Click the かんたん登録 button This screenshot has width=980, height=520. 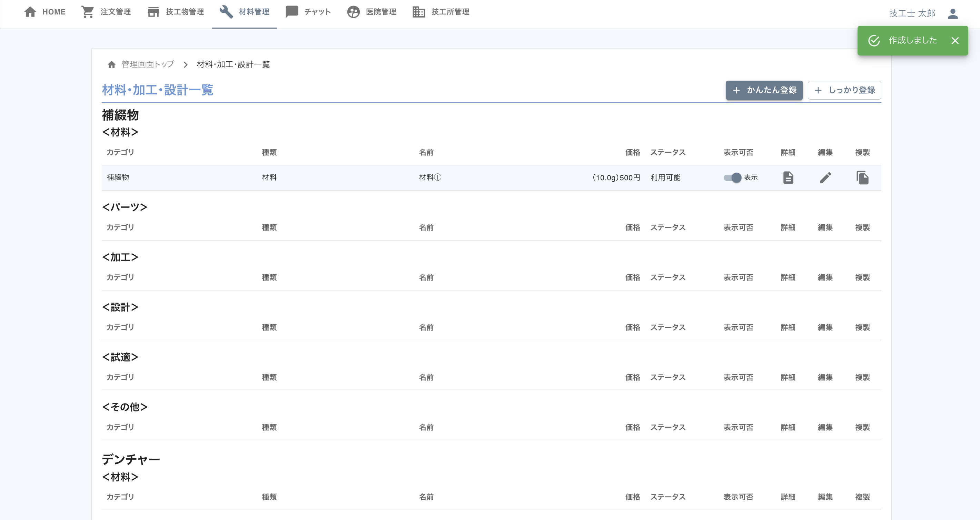coord(764,90)
